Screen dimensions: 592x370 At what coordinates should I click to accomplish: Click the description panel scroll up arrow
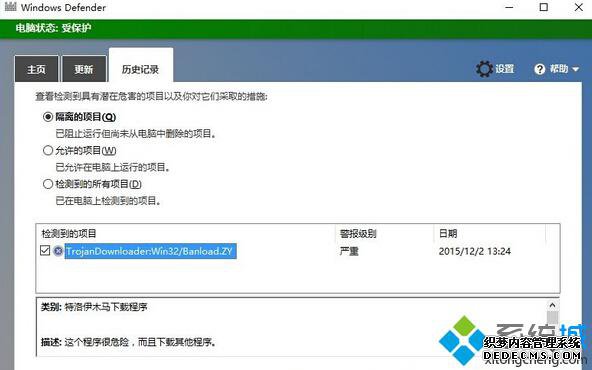pyautogui.click(x=552, y=305)
